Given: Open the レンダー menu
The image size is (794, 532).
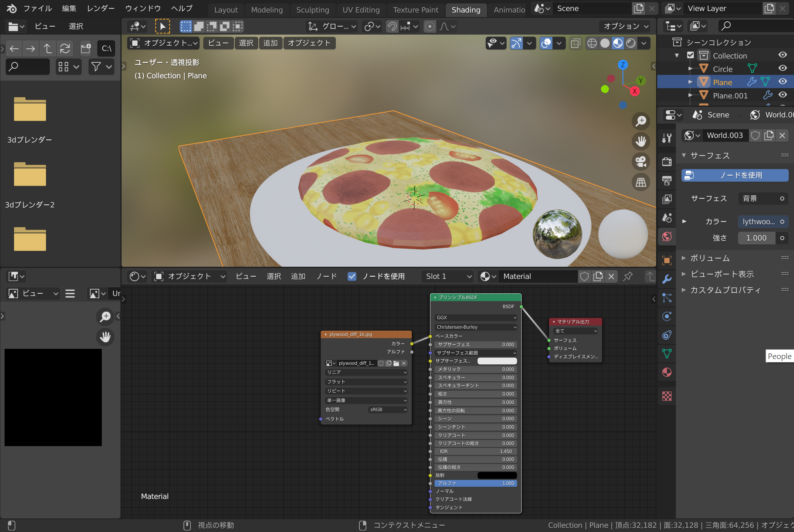Looking at the screenshot, I should point(101,8).
